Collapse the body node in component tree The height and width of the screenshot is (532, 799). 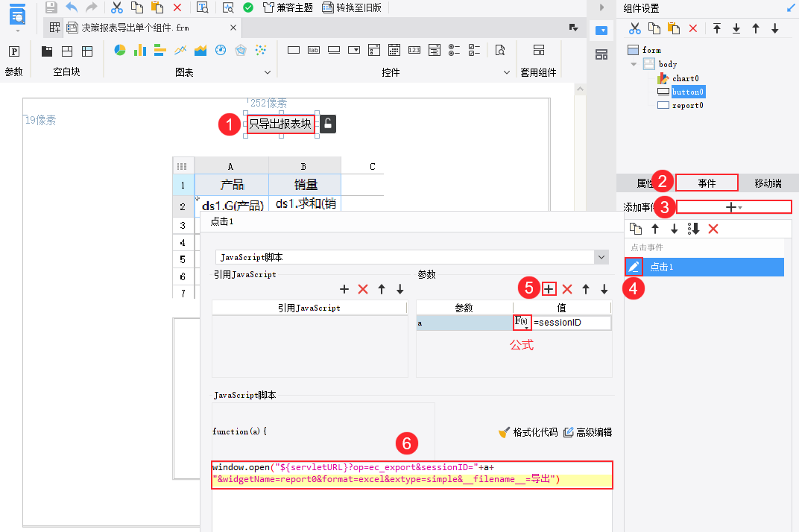tap(634, 64)
